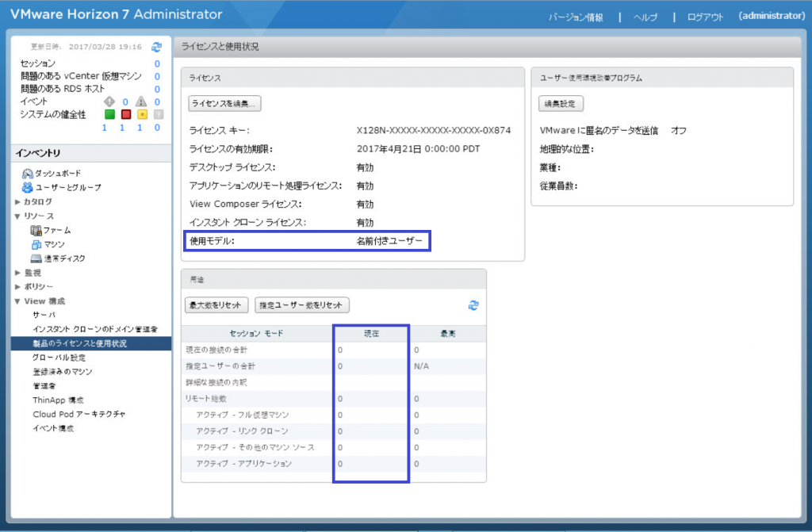Click アクティブ - アプリケーション row label
This screenshot has width=812, height=532.
(x=244, y=464)
